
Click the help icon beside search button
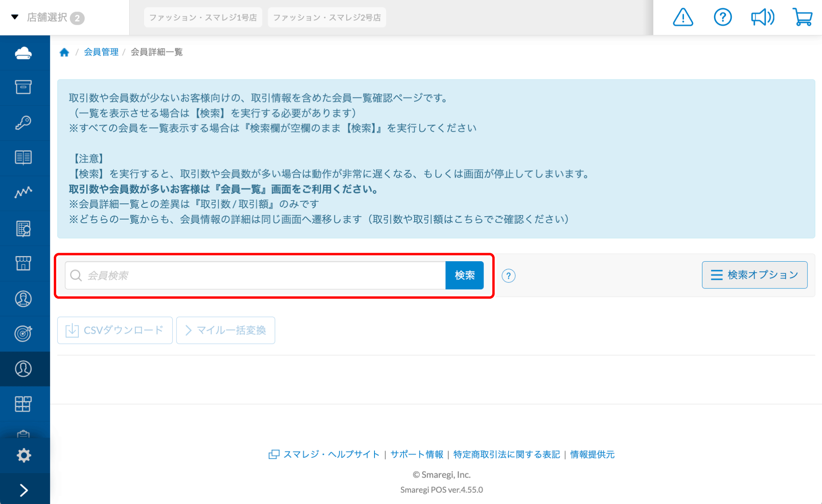pos(509,276)
